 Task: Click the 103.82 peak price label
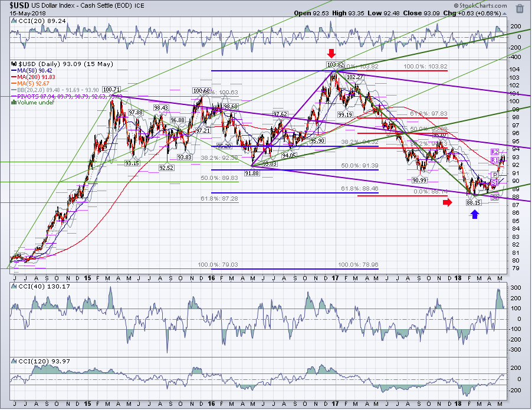(x=335, y=65)
